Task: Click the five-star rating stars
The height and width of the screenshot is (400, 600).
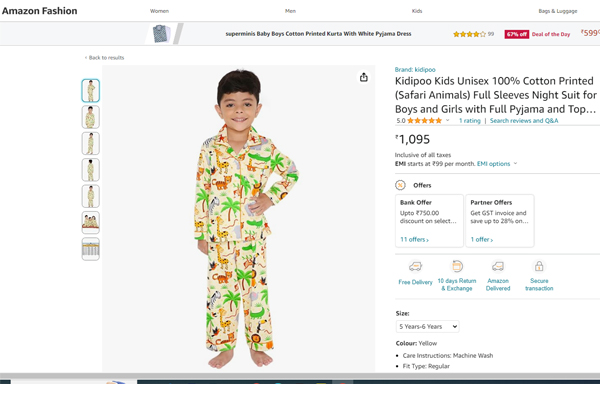Action: (x=424, y=120)
